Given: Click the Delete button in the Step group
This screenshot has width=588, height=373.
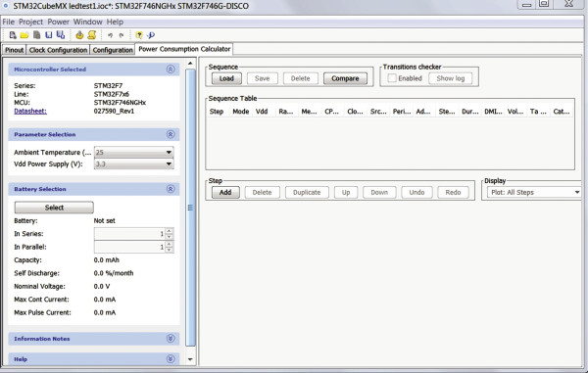Looking at the screenshot, I should click(262, 192).
